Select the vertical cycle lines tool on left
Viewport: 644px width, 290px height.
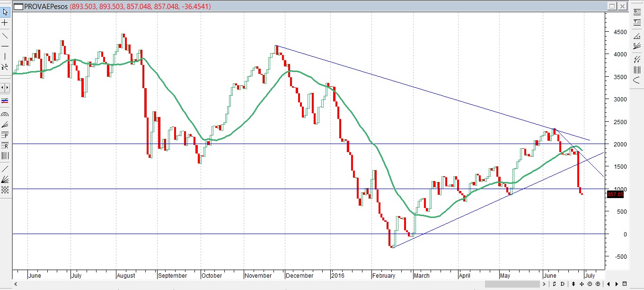click(x=5, y=156)
